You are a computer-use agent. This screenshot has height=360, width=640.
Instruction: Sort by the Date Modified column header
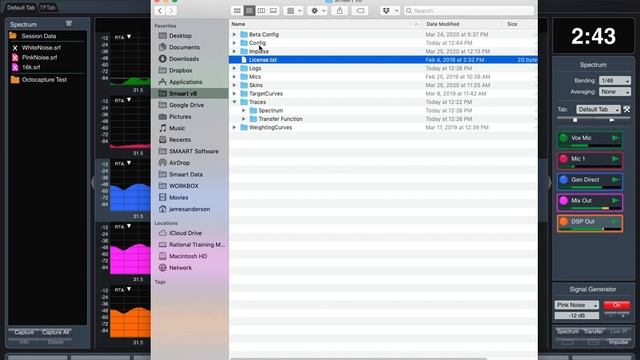tap(442, 24)
